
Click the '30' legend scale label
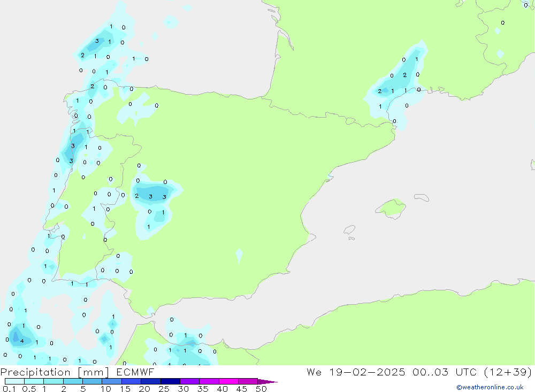(184, 389)
